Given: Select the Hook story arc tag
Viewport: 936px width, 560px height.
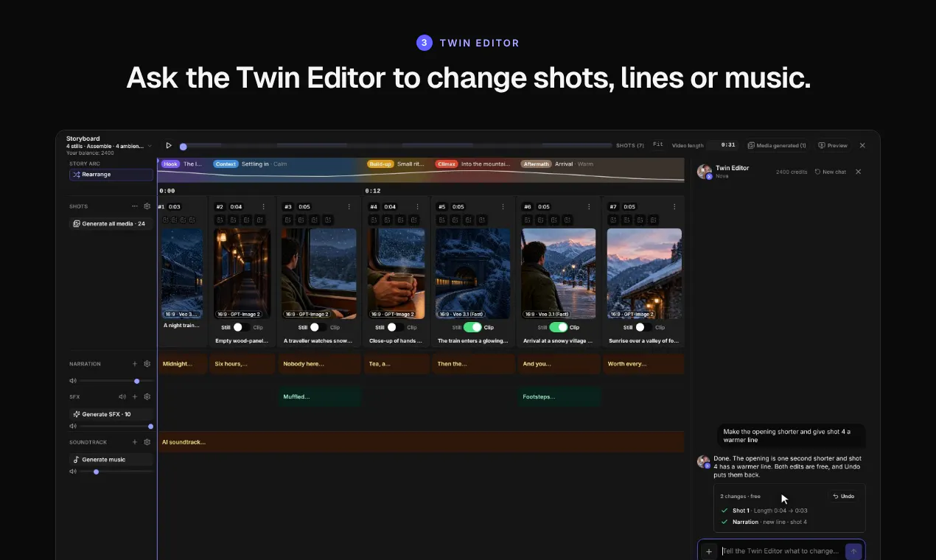Looking at the screenshot, I should pyautogui.click(x=170, y=164).
